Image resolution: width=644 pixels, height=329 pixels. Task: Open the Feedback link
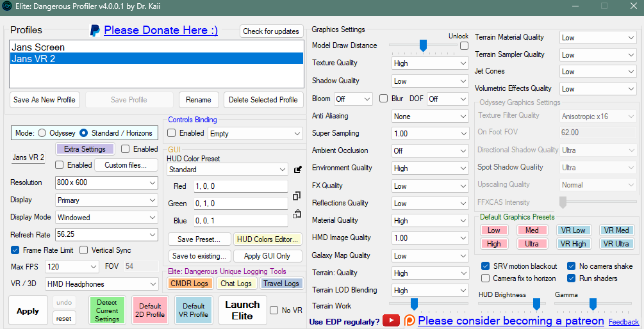click(623, 322)
